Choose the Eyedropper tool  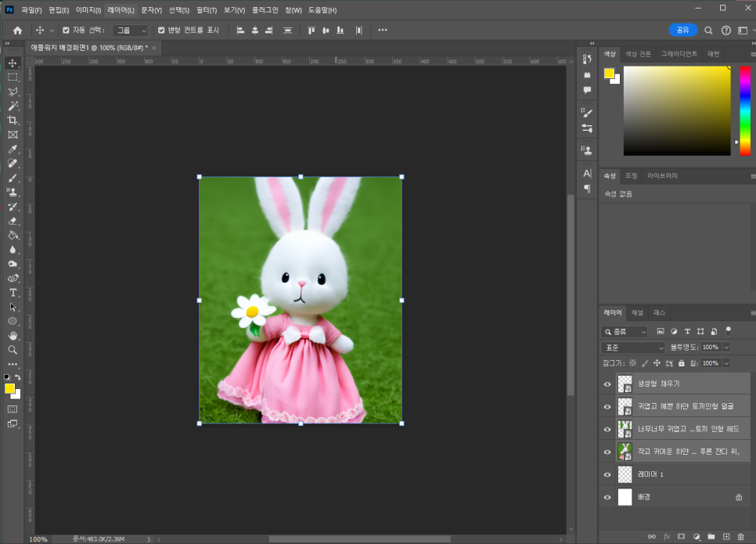tap(13, 149)
